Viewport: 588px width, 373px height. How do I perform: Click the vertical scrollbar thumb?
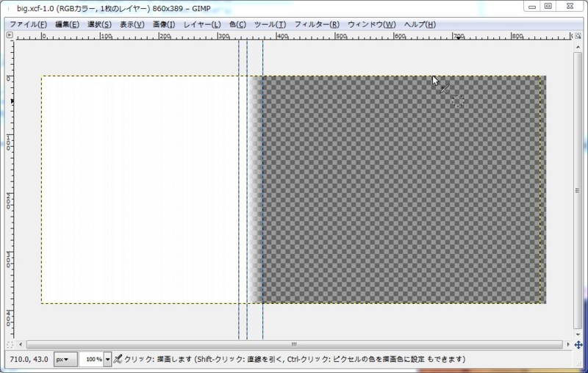[578, 190]
